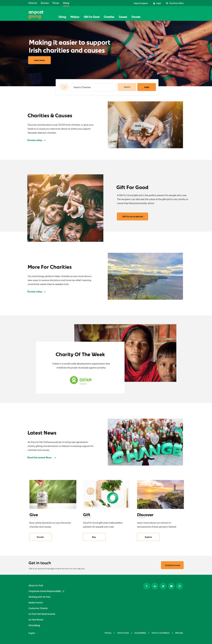Open the YouTube social icon in footer
The image size is (212, 644).
[x=171, y=586]
